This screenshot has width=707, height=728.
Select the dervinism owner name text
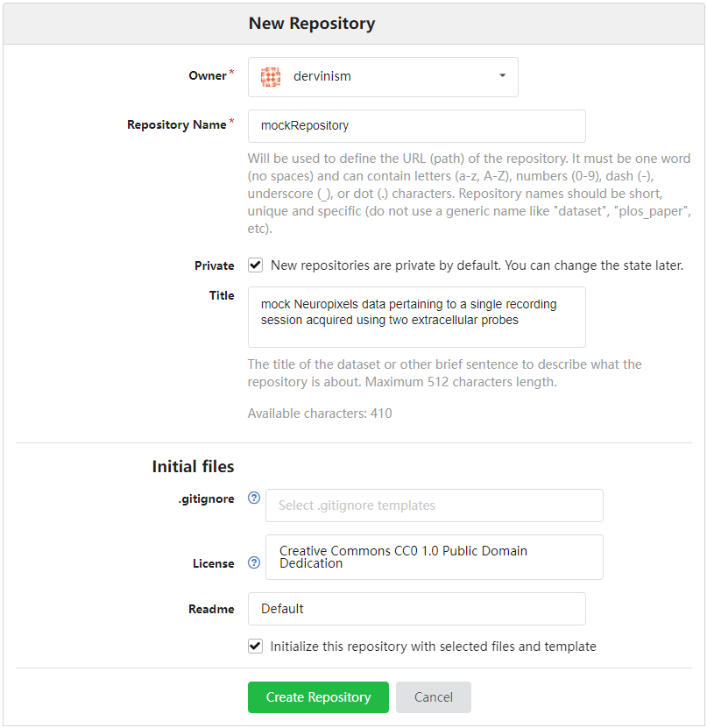point(322,76)
